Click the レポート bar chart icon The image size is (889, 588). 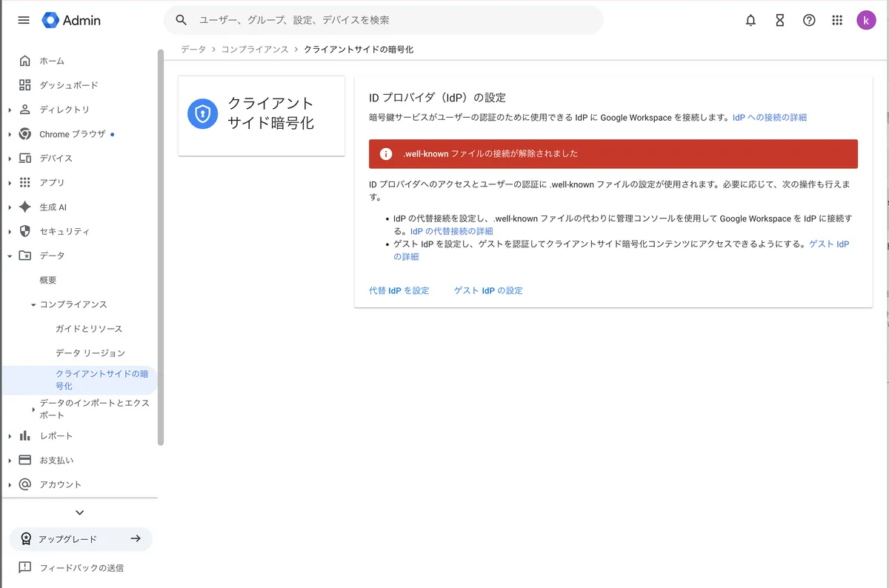[25, 435]
